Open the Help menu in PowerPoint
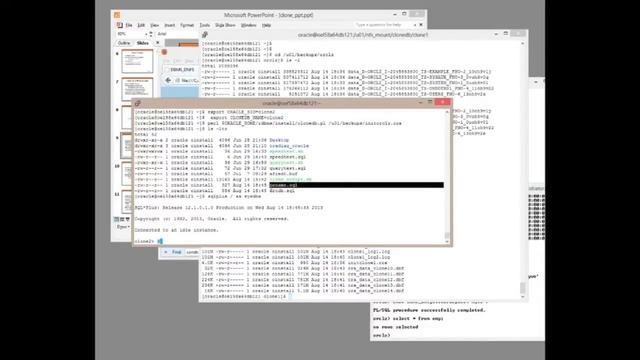Image resolution: width=640 pixels, height=360 pixels. click(x=266, y=25)
